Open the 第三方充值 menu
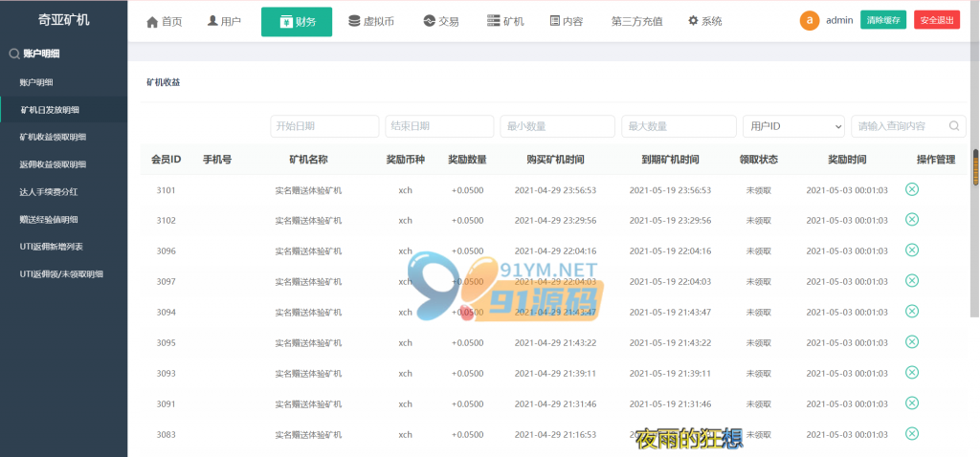The height and width of the screenshot is (457, 980). point(636,21)
